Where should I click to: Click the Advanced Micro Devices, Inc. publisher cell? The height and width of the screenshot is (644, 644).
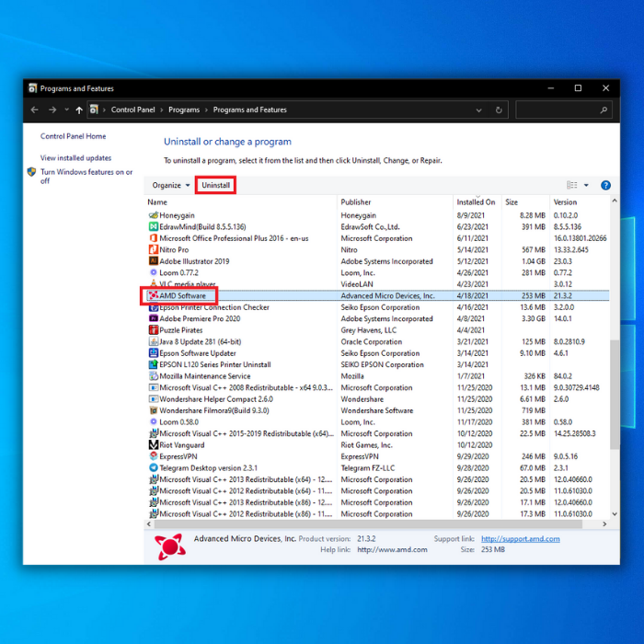[x=387, y=295]
